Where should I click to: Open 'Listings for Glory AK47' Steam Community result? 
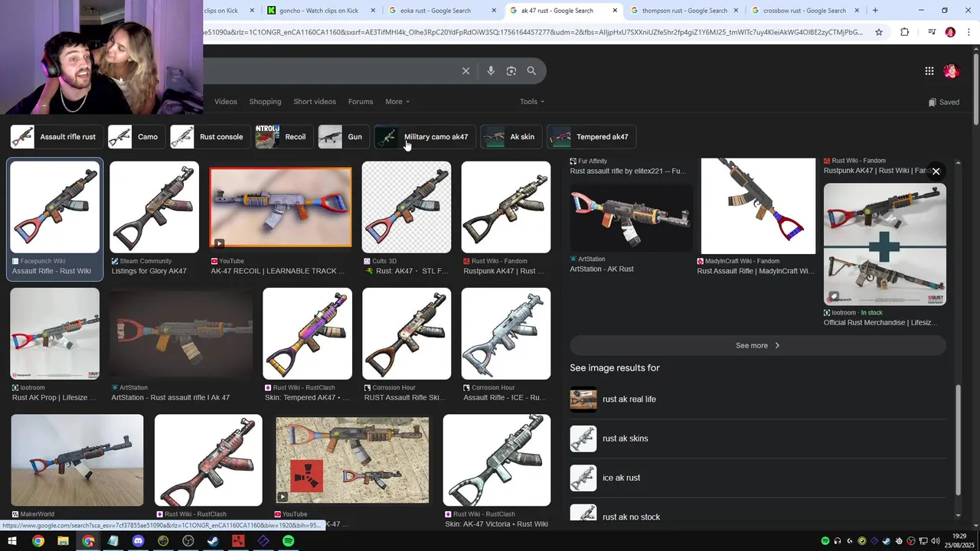154,219
